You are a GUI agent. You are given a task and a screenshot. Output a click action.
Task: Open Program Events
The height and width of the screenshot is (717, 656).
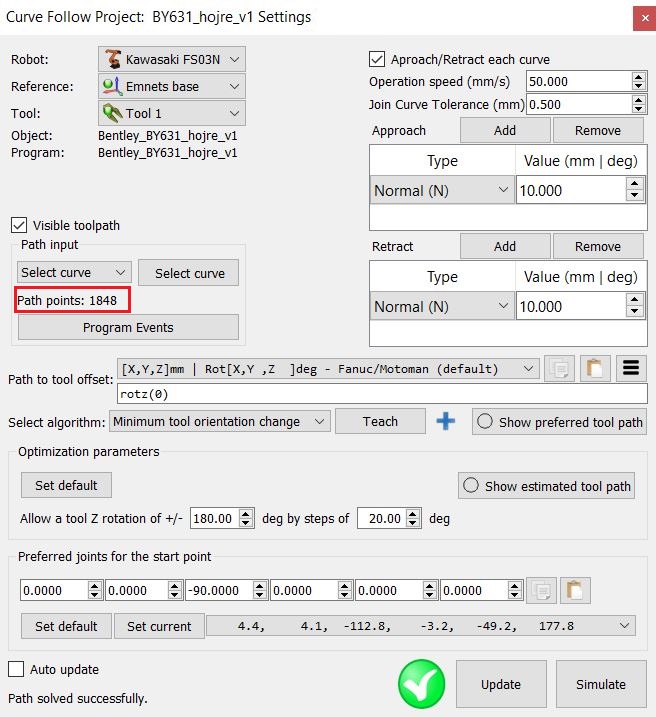click(128, 327)
